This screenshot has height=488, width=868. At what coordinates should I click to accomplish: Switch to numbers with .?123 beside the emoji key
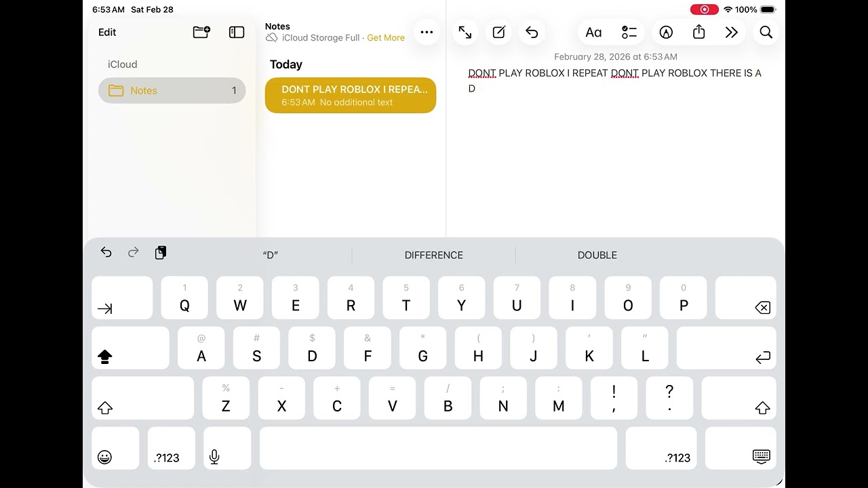[x=171, y=448]
